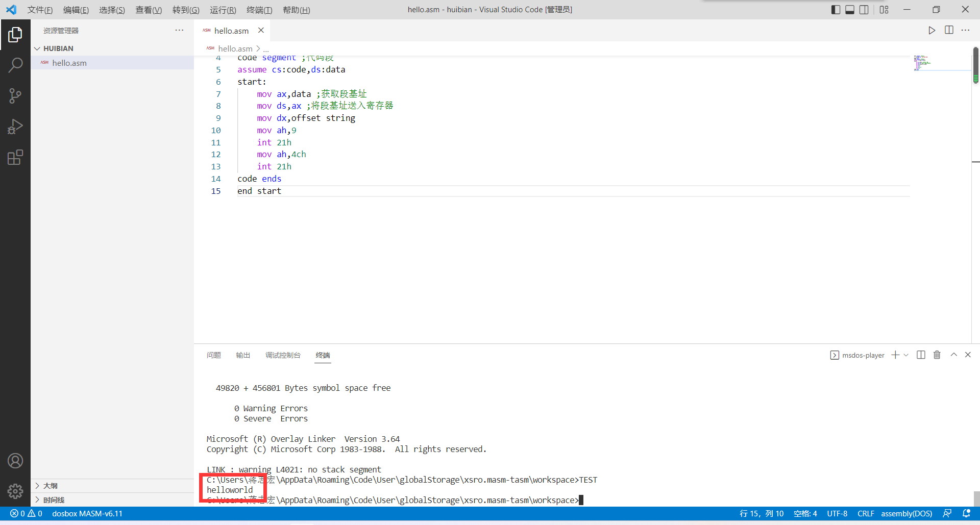Close the terminal panel
This screenshot has width=980, height=525.
point(968,355)
